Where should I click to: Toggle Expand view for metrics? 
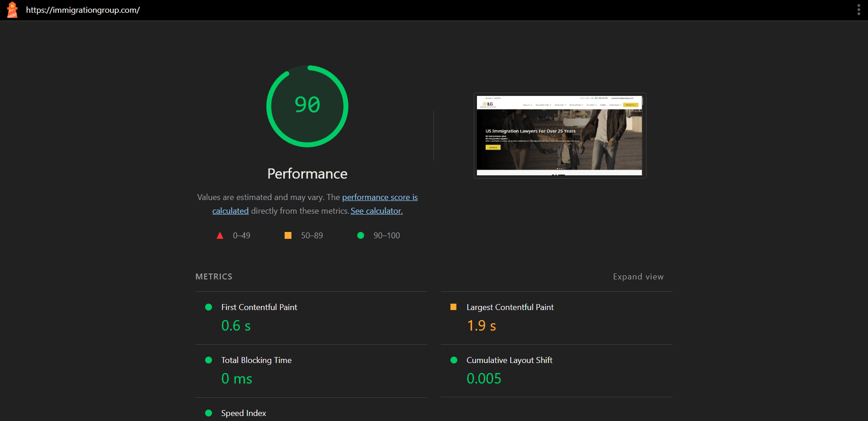coord(638,277)
